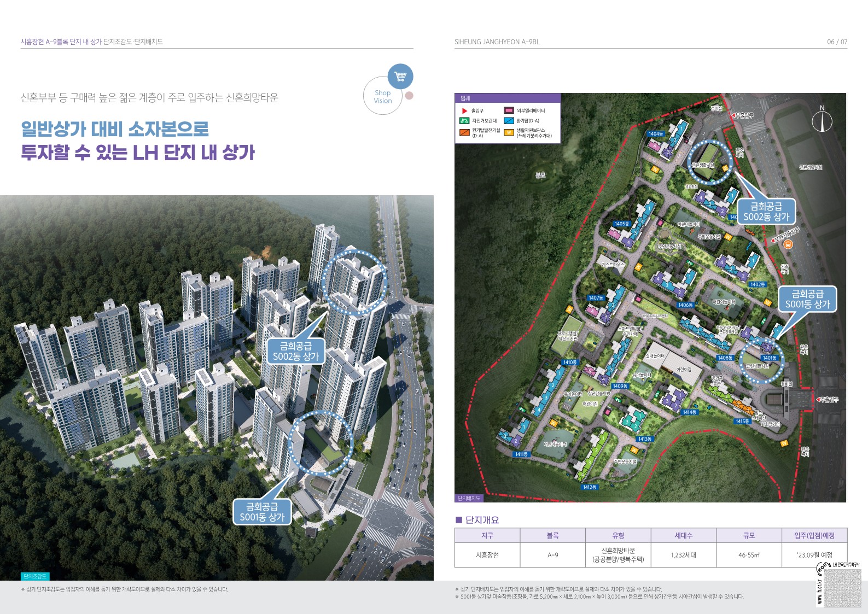Screen dimensions: 868x614
Task: Click the aerial rendering disclaimer beginning '※ 상기 단지조감도는'
Action: tap(124, 589)
